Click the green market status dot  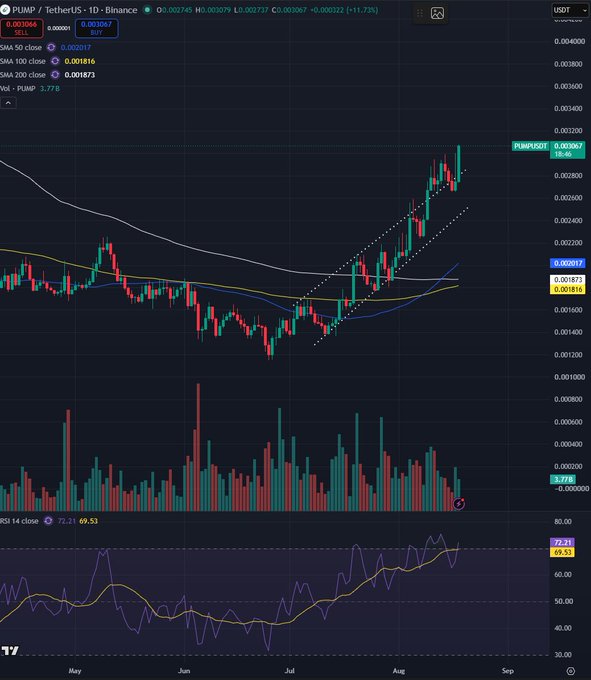click(x=147, y=10)
